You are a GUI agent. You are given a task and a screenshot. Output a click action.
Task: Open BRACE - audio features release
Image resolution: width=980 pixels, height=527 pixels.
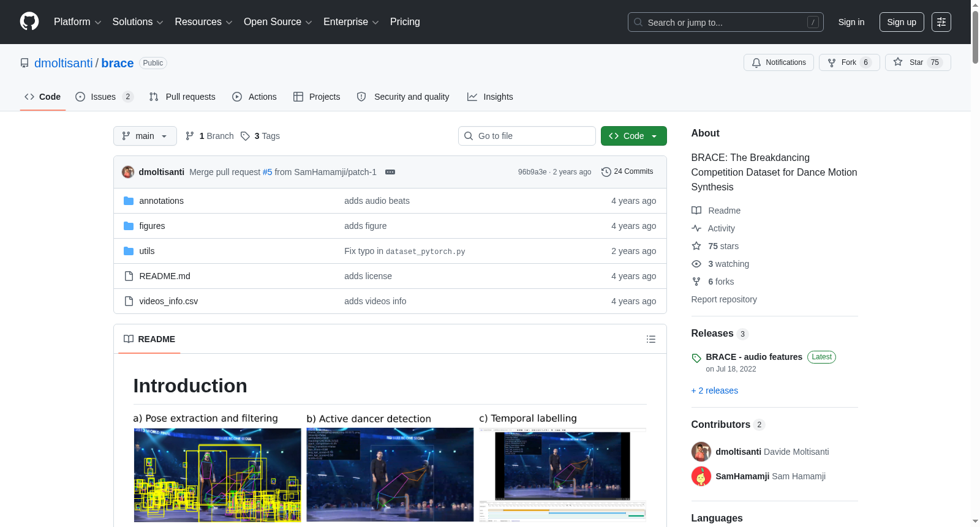[754, 357]
